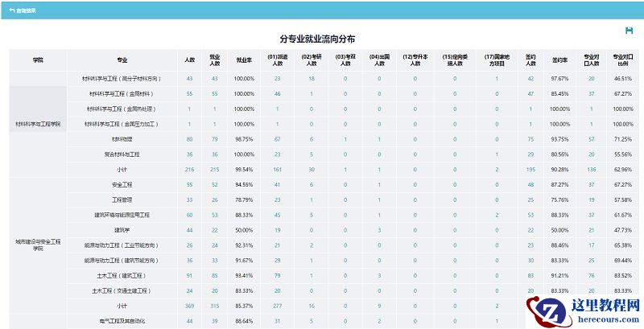Click 98.75% employment rate in 材料物理 row
This screenshot has height=329, width=644.
pos(244,139)
